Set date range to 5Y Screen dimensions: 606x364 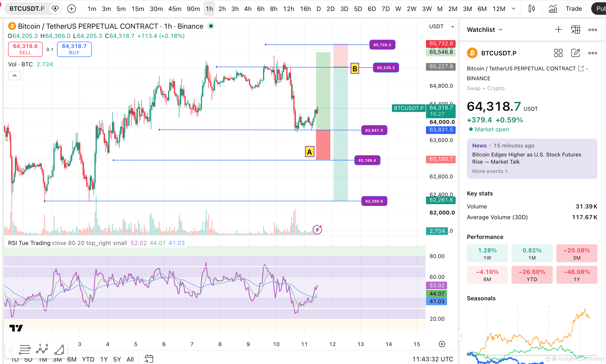click(x=117, y=359)
